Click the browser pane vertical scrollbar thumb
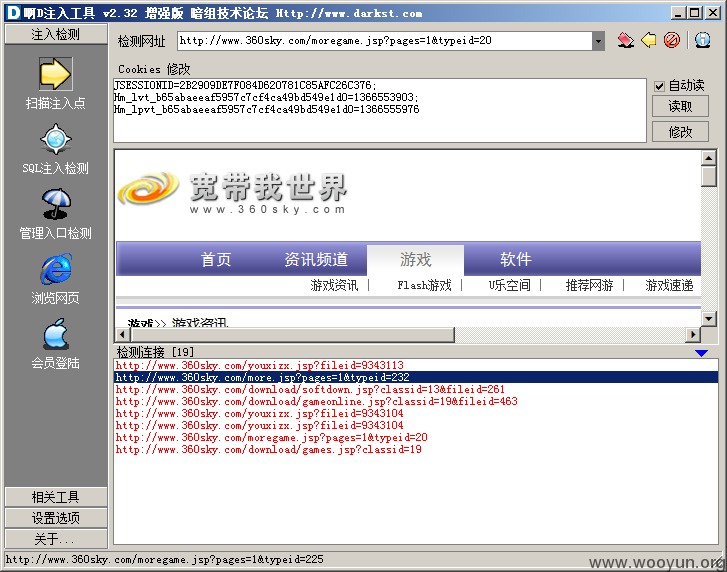 708,176
